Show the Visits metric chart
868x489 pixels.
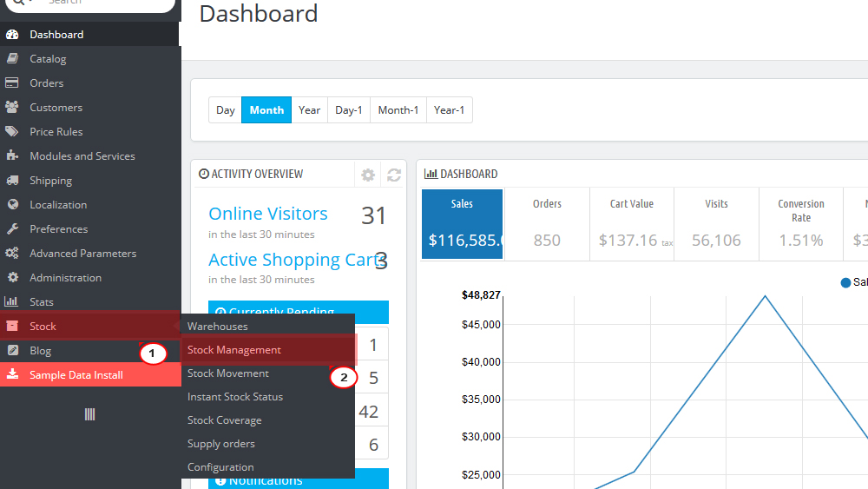coord(716,224)
